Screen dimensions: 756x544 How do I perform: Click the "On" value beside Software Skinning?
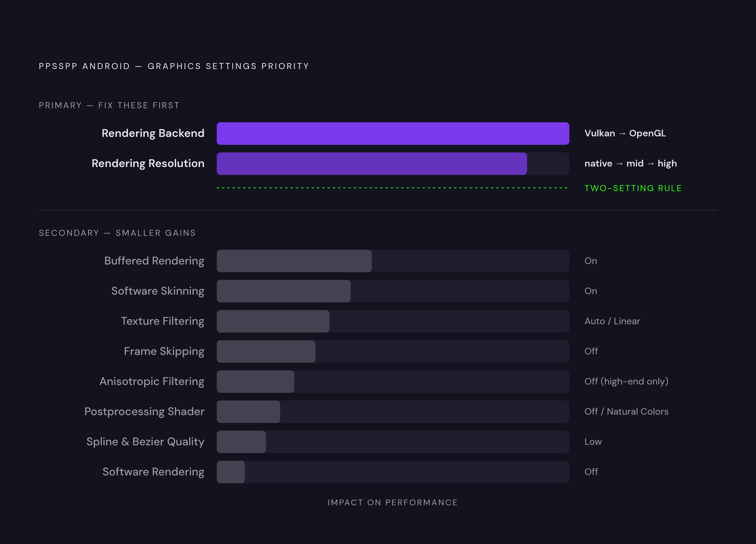(x=591, y=291)
